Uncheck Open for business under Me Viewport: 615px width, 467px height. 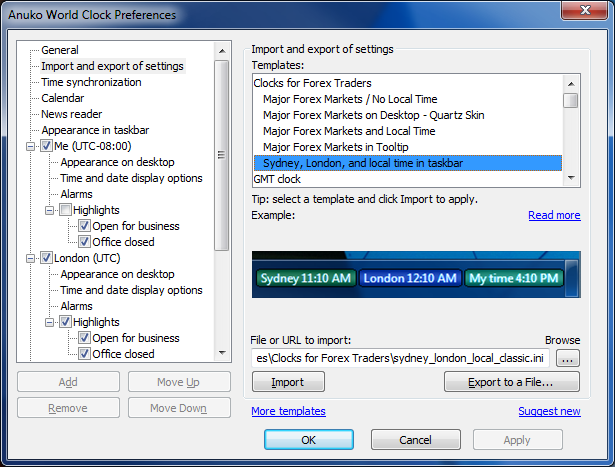click(x=84, y=226)
